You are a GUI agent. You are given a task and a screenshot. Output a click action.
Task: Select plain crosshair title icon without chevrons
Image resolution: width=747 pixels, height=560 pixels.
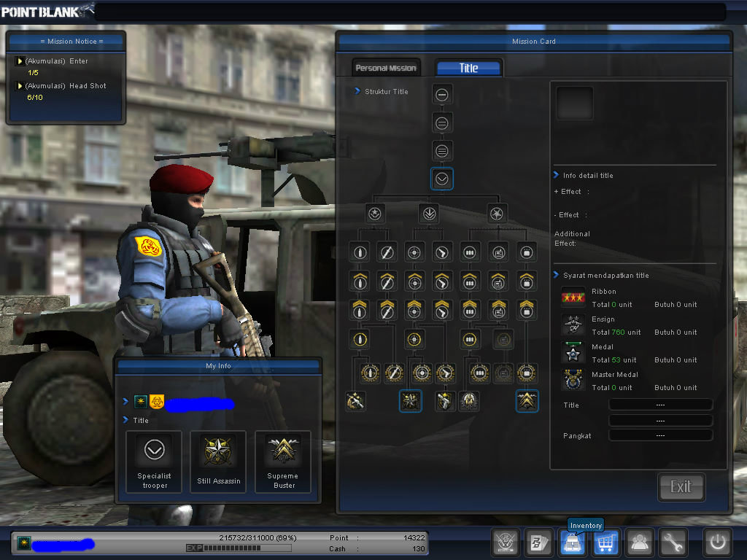click(414, 252)
